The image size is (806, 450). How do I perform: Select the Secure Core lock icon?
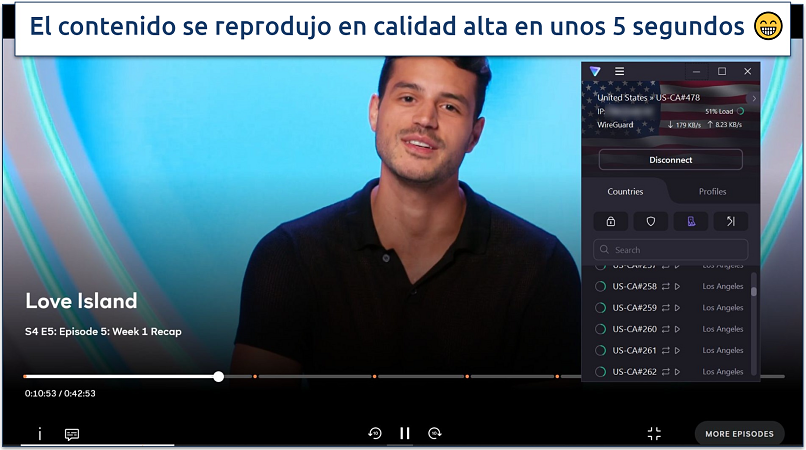[x=610, y=221]
